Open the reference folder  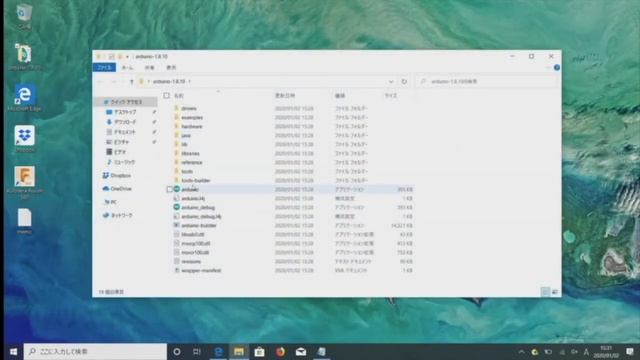(192, 162)
